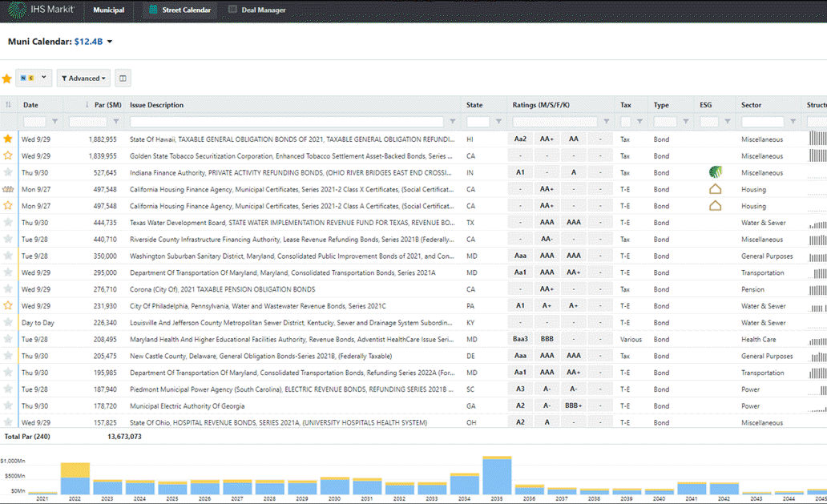Click the Baa3 rating for Maryland Health
Image resolution: width=827 pixels, height=504 pixels.
coord(520,339)
